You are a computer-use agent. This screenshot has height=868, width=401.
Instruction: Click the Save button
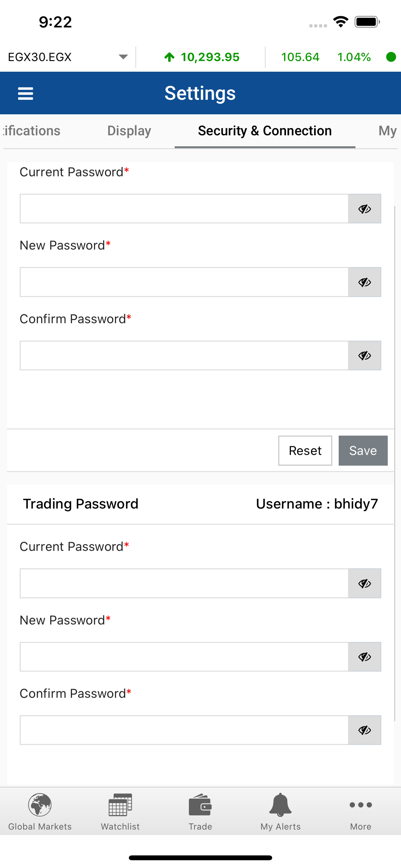[363, 450]
